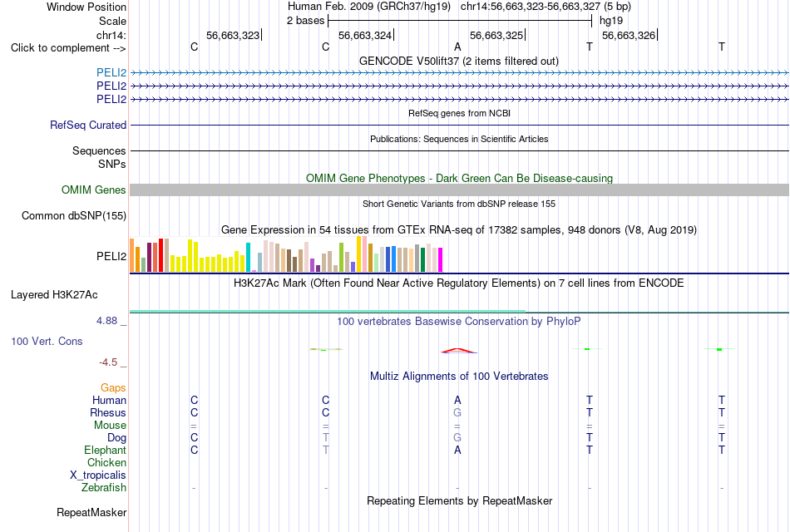The width and height of the screenshot is (790, 532).
Task: Open '100 vertebrates Basewise Conservation by PhyloP' title
Action: (x=459, y=322)
